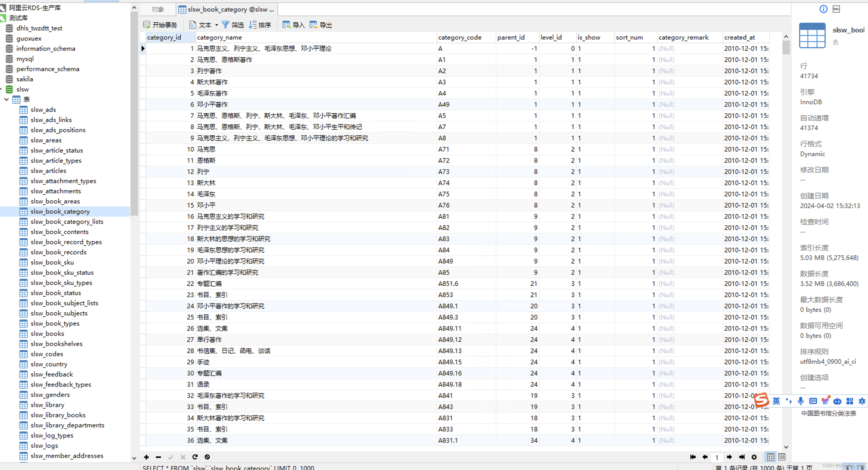Click the 排序 sort toolbar button
The height and width of the screenshot is (470, 868).
coord(260,25)
